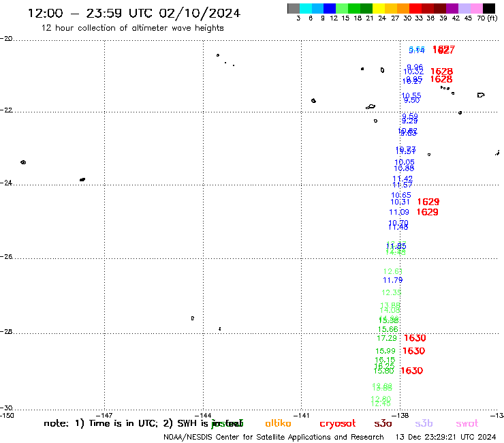Click the '-28' latitude axis label
The width and height of the screenshot is (504, 443).
(6, 331)
